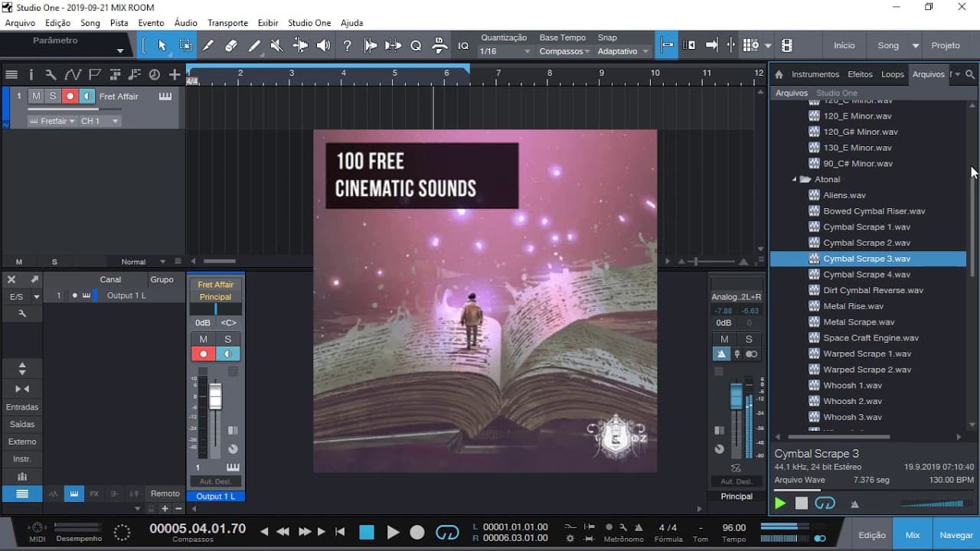Click the Quantize Q icon

click(x=416, y=46)
